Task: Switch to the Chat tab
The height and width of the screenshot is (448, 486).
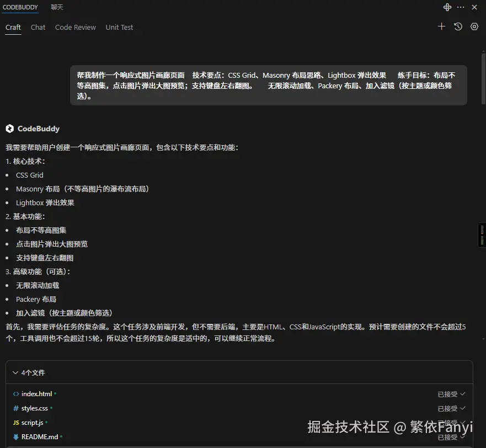Action: pyautogui.click(x=38, y=27)
